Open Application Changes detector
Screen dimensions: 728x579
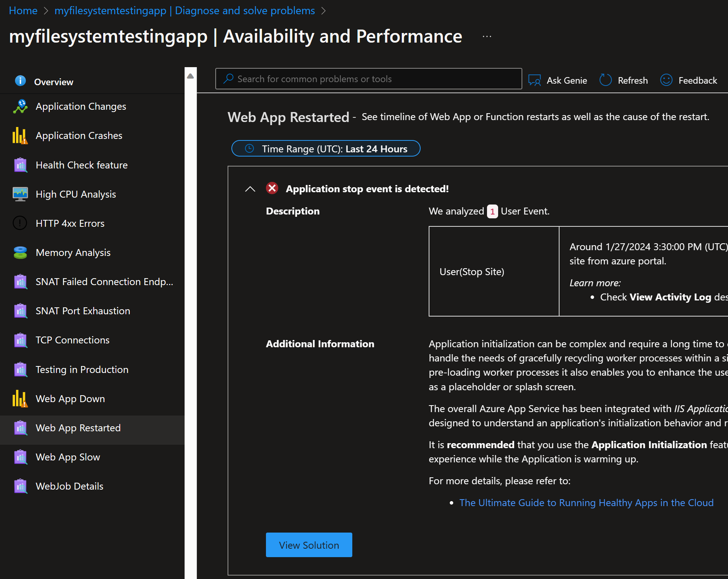click(92, 107)
